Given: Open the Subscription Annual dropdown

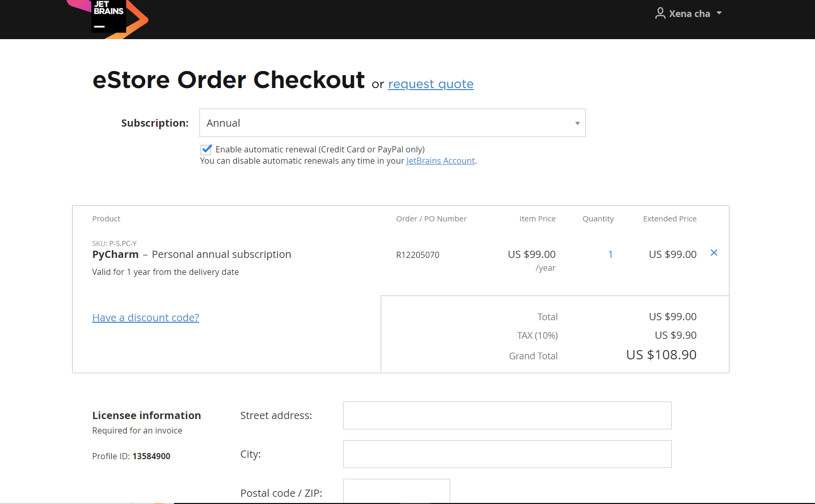Looking at the screenshot, I should pos(393,123).
